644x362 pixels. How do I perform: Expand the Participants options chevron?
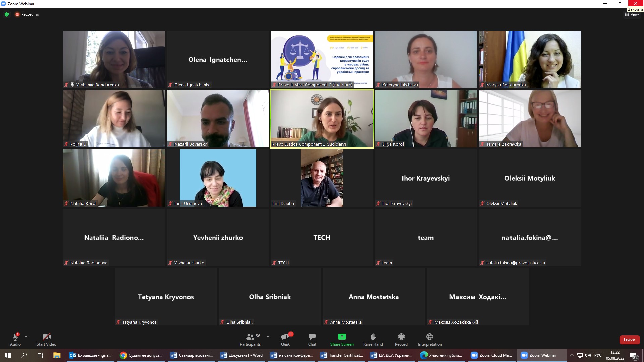click(268, 336)
